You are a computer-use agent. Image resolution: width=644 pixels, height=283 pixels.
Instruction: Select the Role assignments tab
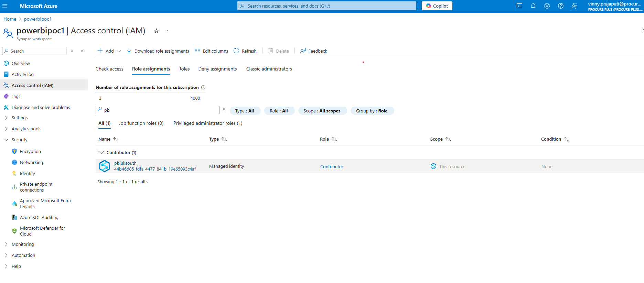pyautogui.click(x=151, y=69)
